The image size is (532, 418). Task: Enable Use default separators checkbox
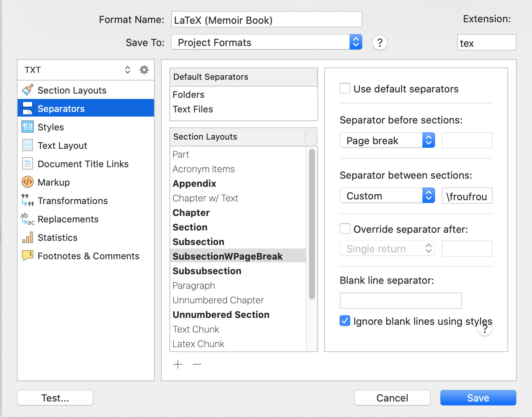(345, 89)
